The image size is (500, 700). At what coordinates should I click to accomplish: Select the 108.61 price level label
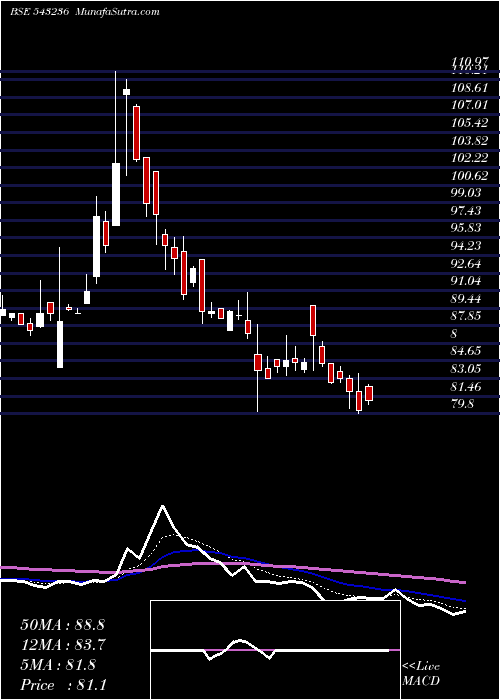coord(469,88)
